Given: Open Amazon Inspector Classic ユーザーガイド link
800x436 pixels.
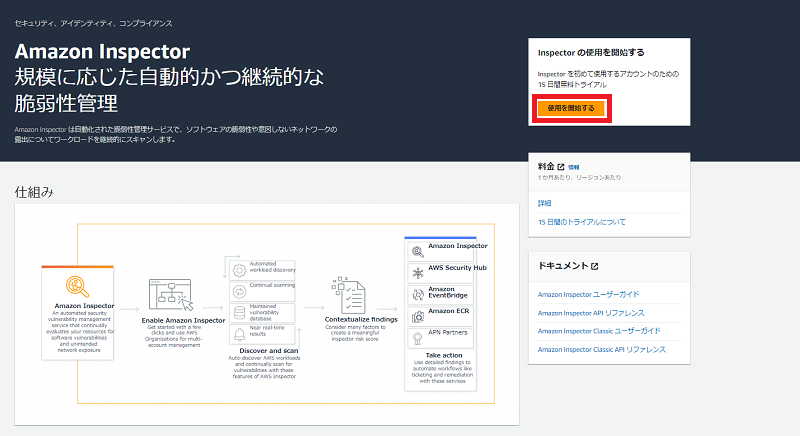Looking at the screenshot, I should tap(599, 331).
